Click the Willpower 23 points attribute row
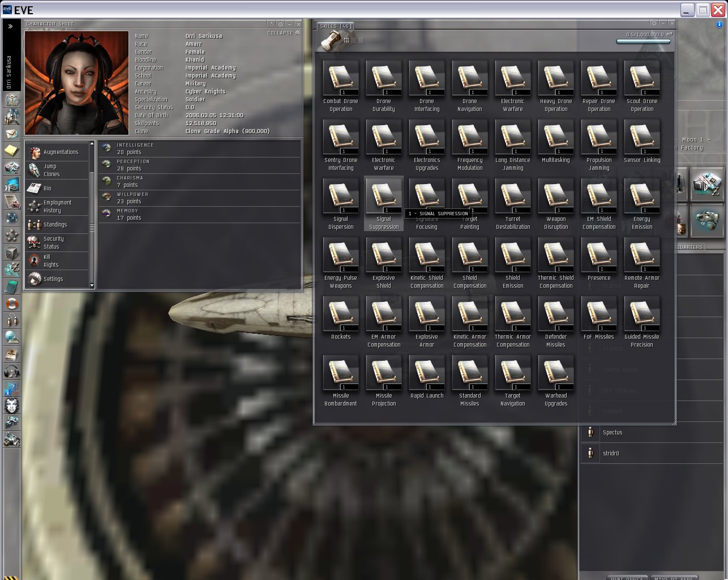This screenshot has width=728, height=580. 199,198
